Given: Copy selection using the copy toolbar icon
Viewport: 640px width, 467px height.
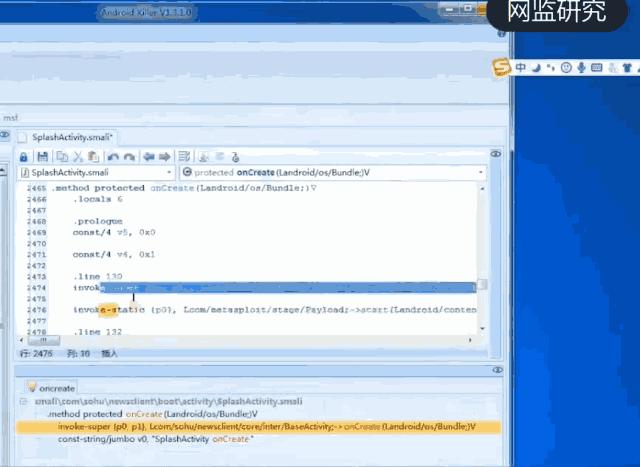Looking at the screenshot, I should point(62,157).
